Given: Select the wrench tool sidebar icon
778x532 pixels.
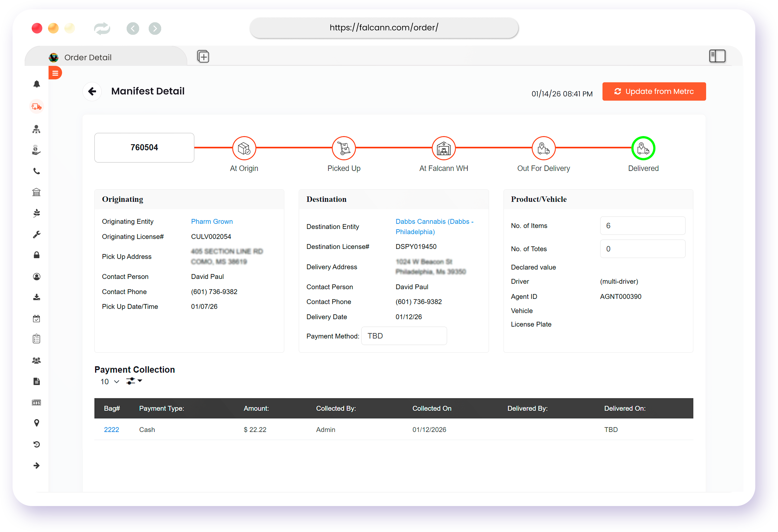Looking at the screenshot, I should pyautogui.click(x=36, y=234).
